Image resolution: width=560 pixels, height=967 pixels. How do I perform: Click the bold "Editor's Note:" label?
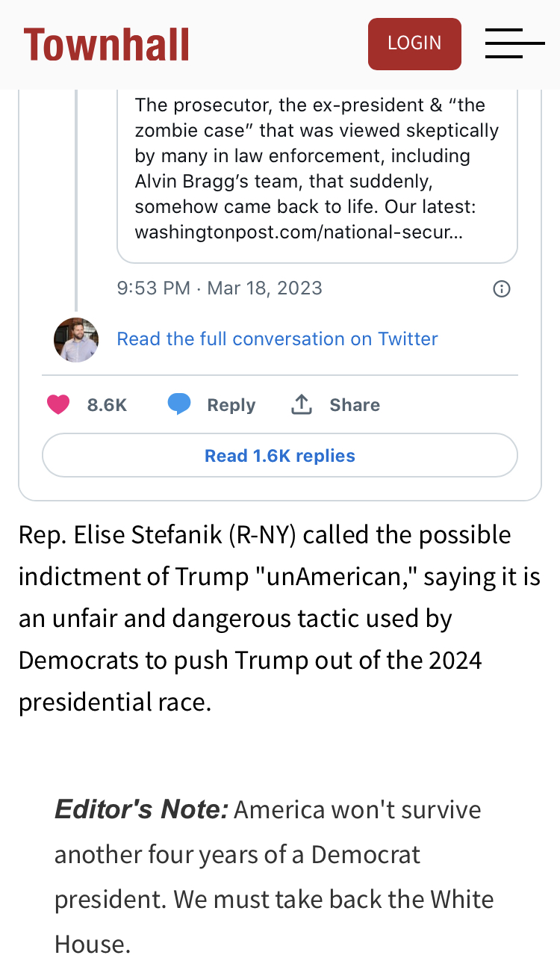(x=141, y=810)
